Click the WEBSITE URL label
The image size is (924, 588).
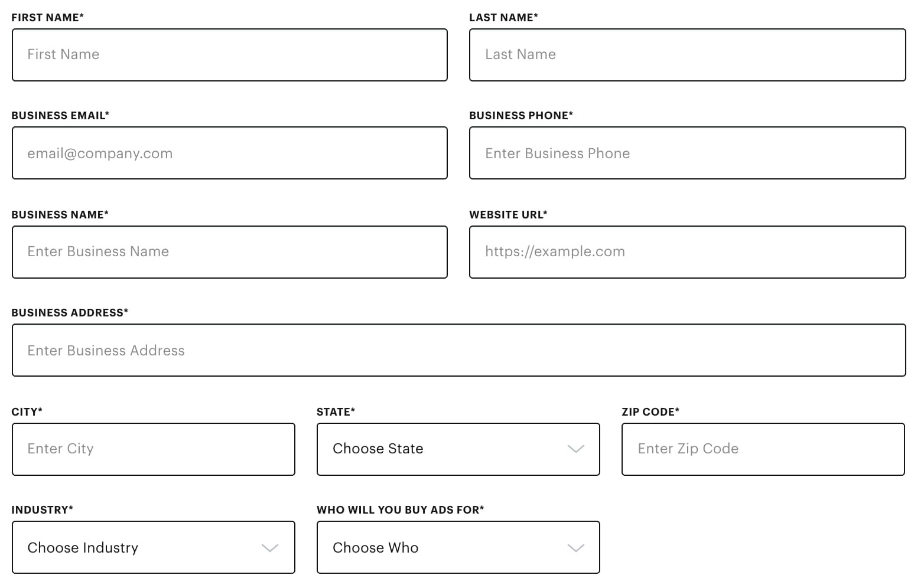(508, 215)
